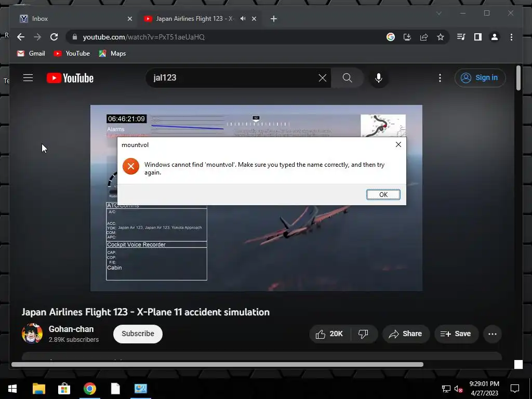The width and height of the screenshot is (532, 399).
Task: Open File Explorer from the taskbar
Action: point(38,389)
